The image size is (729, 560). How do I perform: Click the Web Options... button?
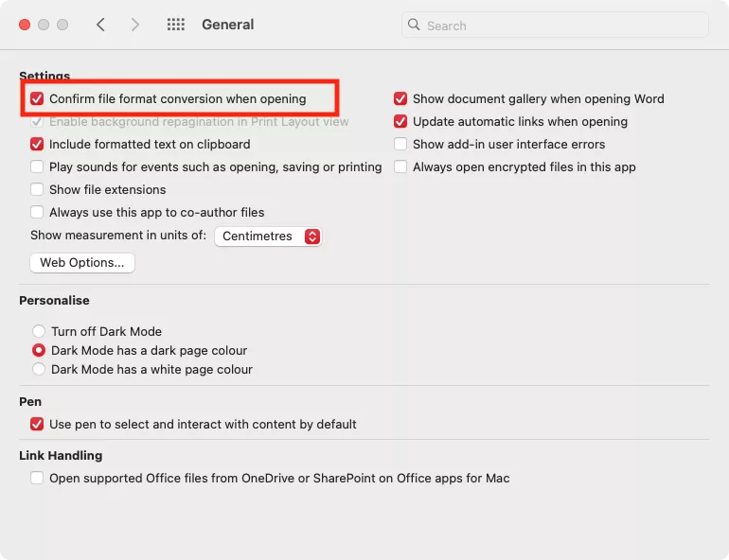coord(82,263)
